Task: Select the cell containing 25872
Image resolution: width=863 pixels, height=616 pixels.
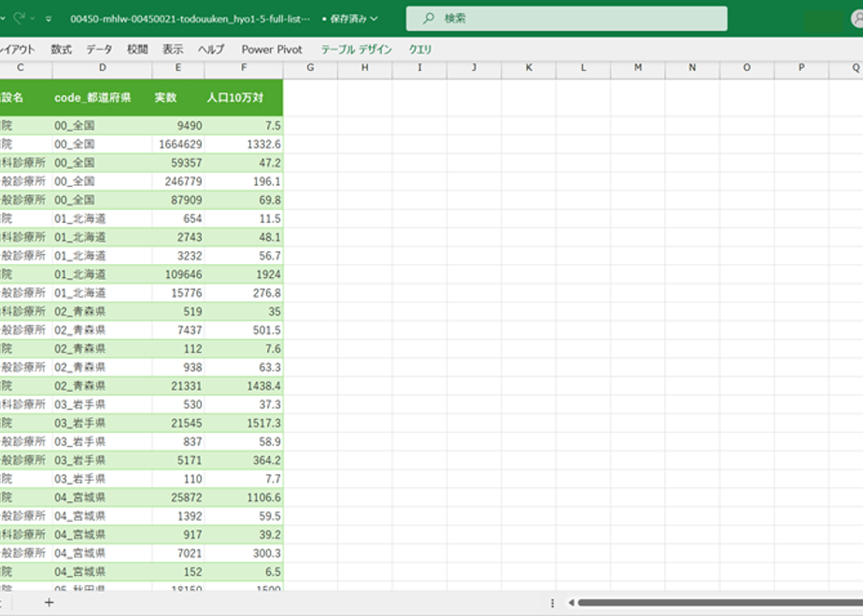Action: click(x=178, y=497)
